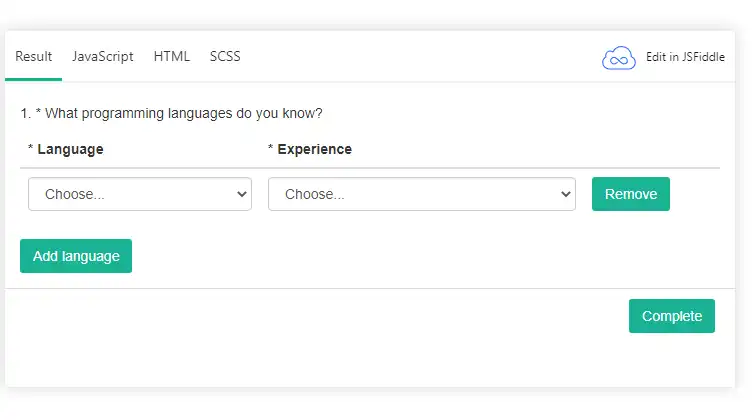The width and height of the screenshot is (754, 420).
Task: Show the HTML tab
Action: tap(172, 56)
